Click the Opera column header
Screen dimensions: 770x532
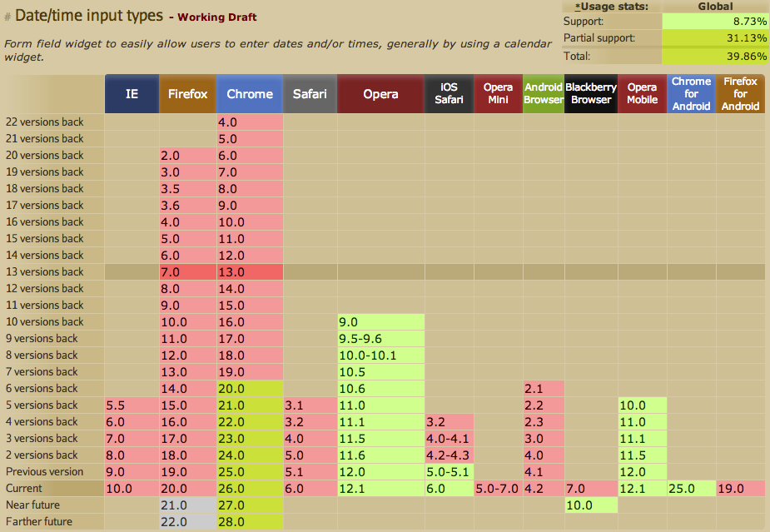380,94
